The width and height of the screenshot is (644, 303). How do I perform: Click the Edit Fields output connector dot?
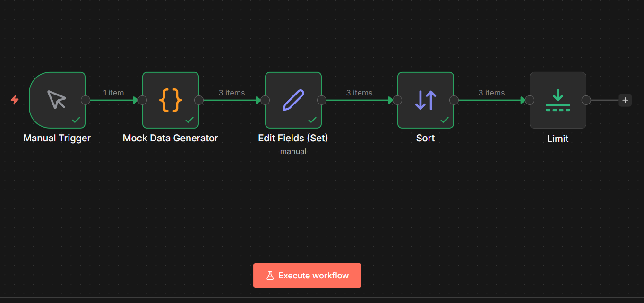click(322, 100)
